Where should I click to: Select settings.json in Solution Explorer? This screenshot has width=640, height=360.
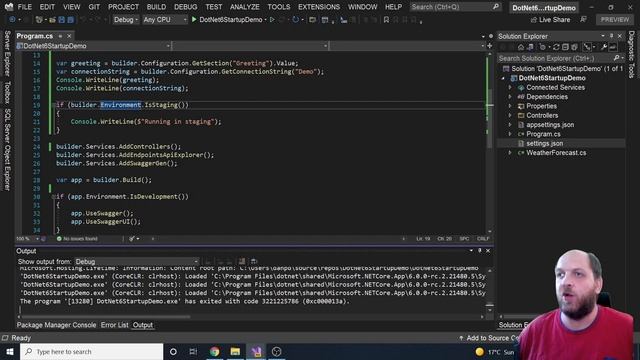pyautogui.click(x=544, y=143)
